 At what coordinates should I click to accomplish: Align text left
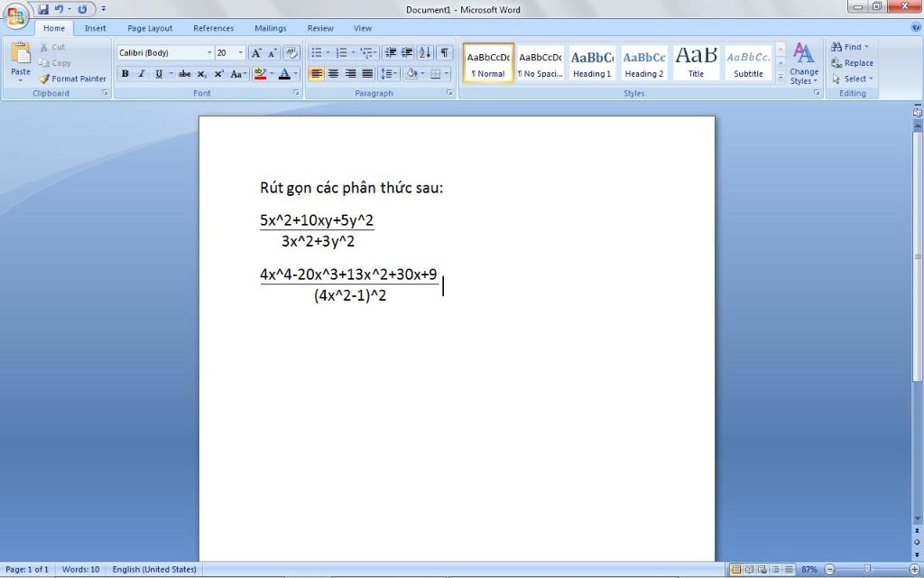click(x=317, y=74)
